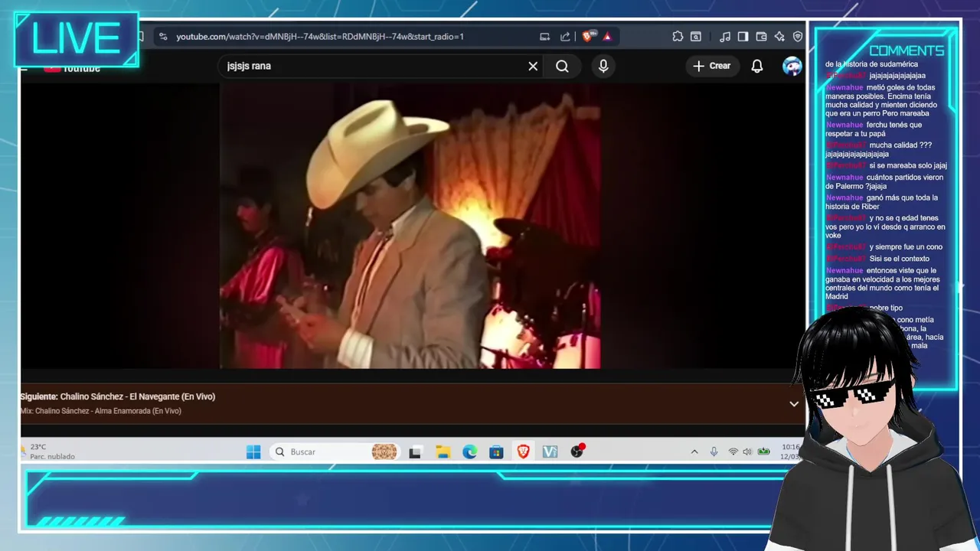
Task: Open the YouTube account avatar menu
Action: pos(792,66)
